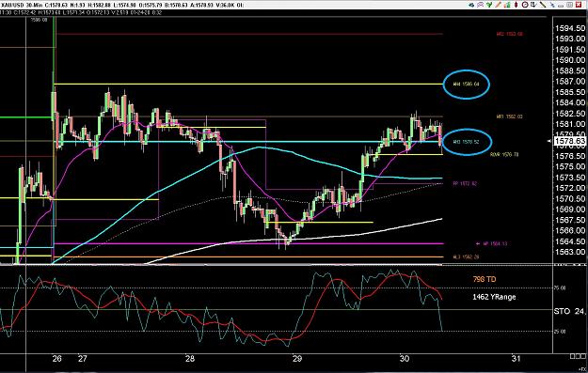Click the 1587.00 price axis label
Image resolution: width=588 pixels, height=373 pixels.
tap(570, 81)
